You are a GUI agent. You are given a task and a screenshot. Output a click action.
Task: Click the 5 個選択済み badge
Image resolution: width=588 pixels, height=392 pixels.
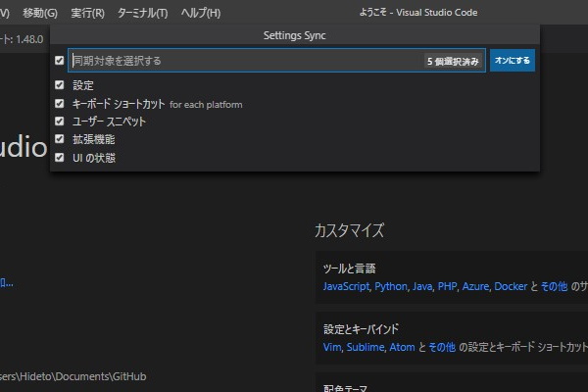coord(453,61)
